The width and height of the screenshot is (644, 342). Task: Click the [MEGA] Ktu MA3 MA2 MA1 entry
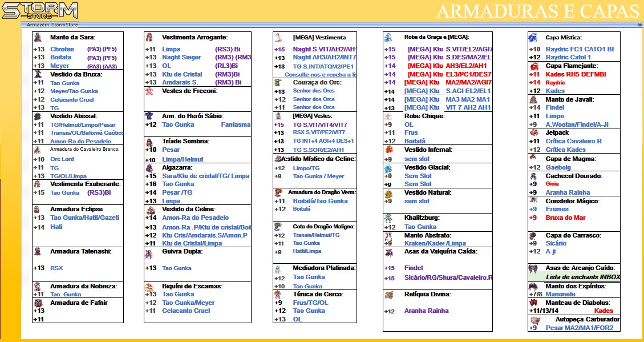tap(447, 99)
